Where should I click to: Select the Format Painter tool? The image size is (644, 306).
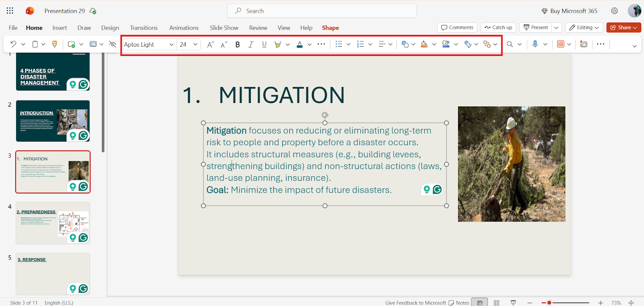click(x=55, y=44)
